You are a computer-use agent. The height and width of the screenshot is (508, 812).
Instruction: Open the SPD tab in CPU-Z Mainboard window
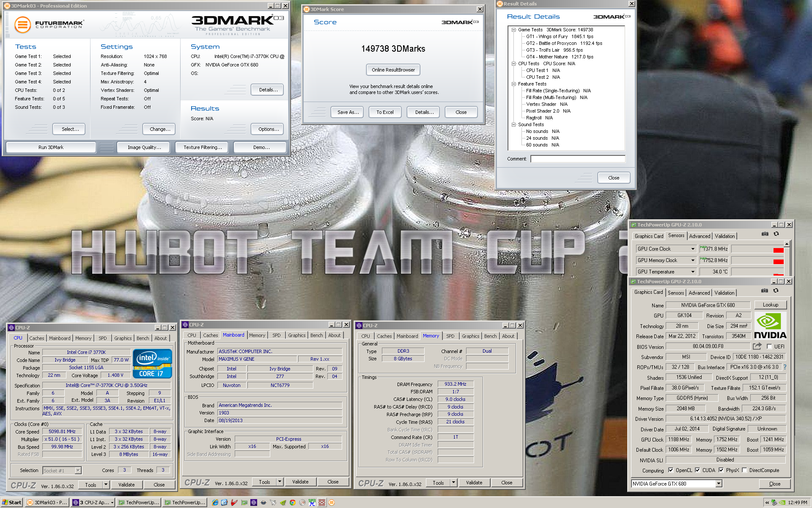(276, 335)
